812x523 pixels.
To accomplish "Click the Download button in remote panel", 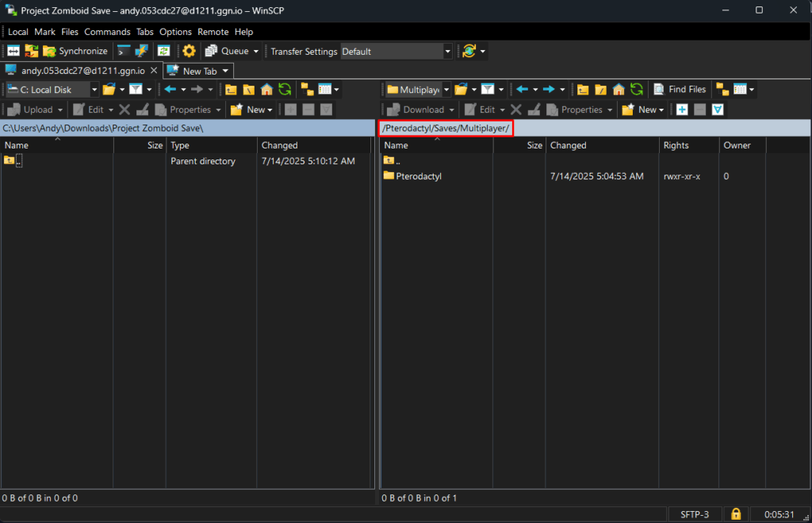I will (416, 110).
